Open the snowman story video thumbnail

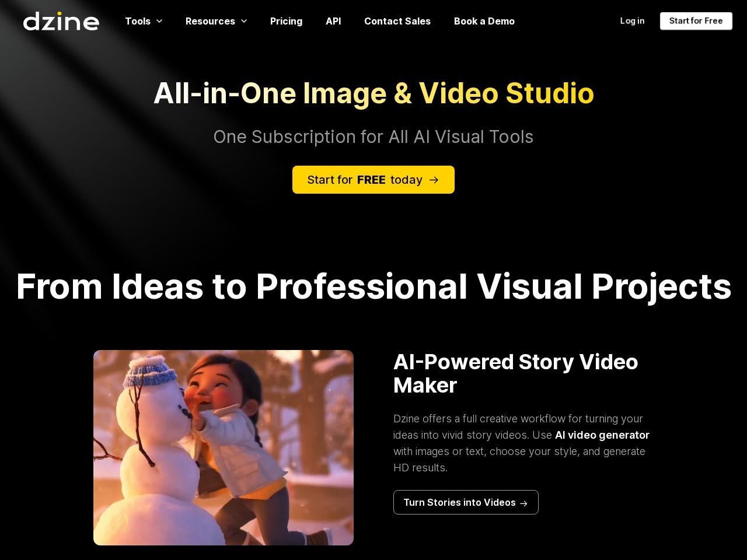click(x=223, y=447)
